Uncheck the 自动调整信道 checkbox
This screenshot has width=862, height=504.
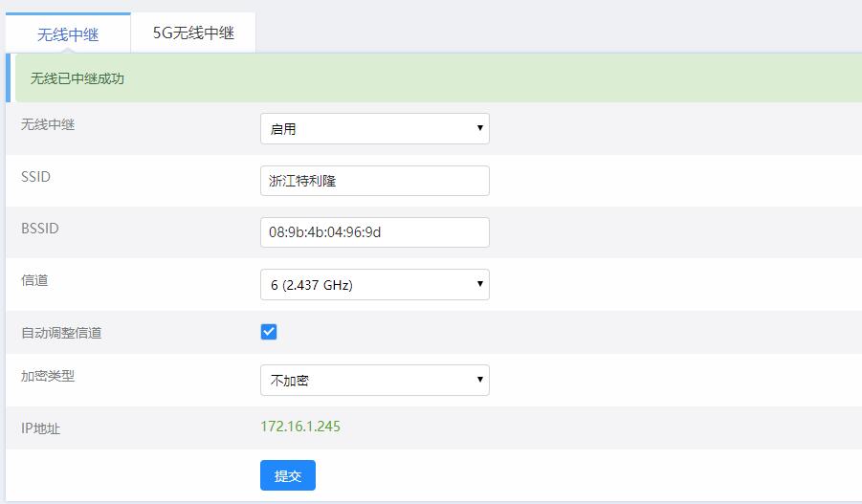(x=269, y=332)
